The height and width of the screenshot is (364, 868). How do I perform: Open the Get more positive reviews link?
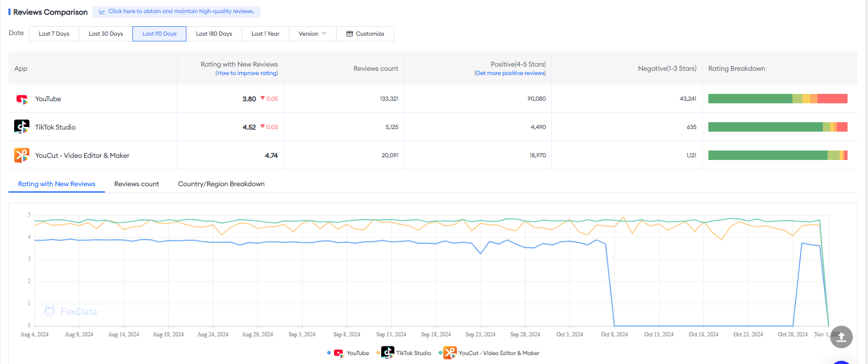tap(510, 73)
